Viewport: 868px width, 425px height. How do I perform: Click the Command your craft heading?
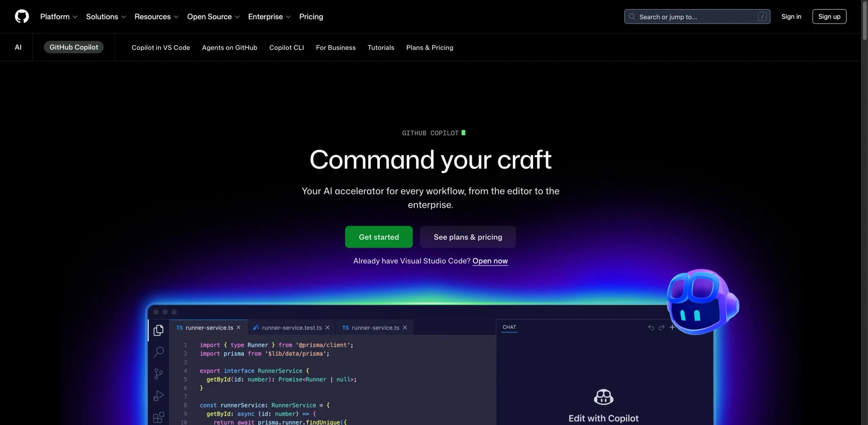click(430, 160)
